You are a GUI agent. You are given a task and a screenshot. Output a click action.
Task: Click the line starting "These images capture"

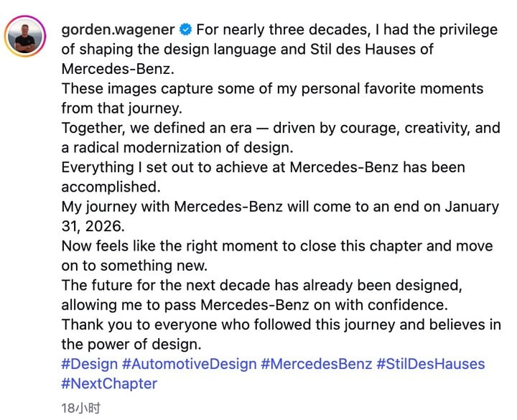tap(273, 89)
